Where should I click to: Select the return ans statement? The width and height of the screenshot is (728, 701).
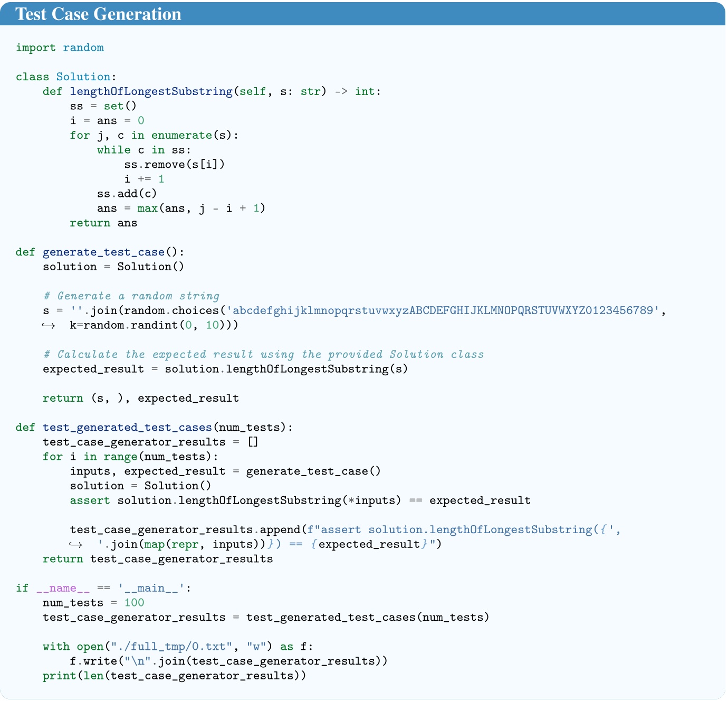point(104,223)
